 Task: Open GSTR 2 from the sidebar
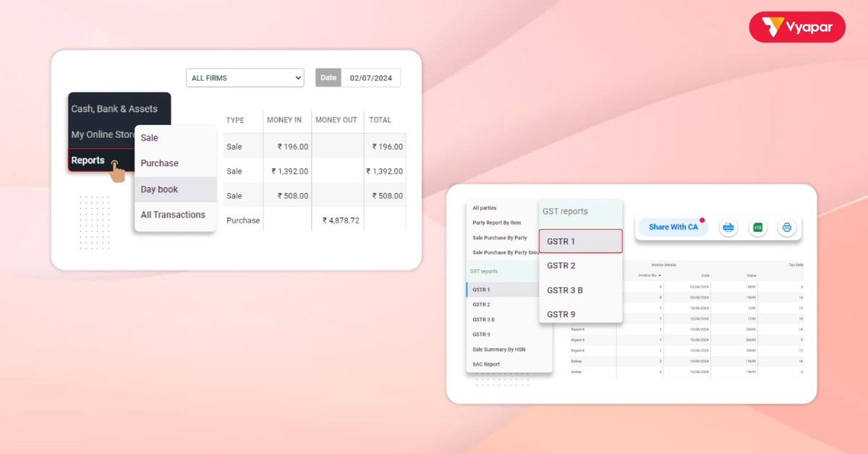coord(482,304)
